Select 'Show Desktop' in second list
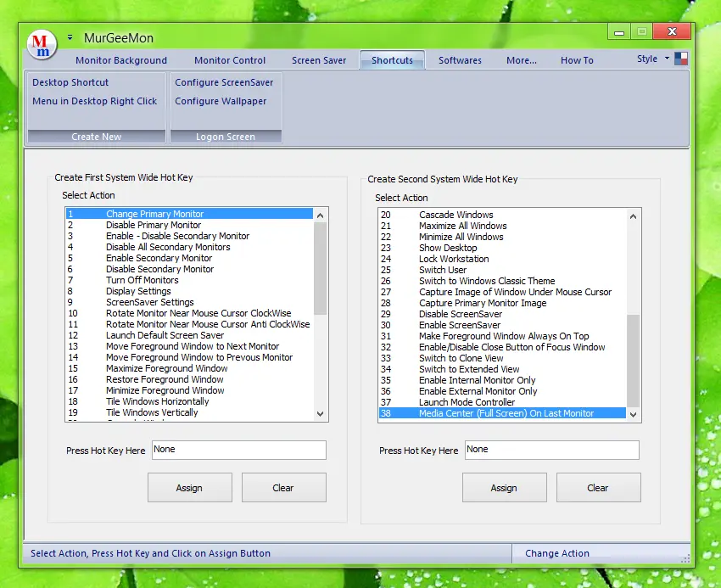Viewport: 721px width, 588px height. point(502,248)
